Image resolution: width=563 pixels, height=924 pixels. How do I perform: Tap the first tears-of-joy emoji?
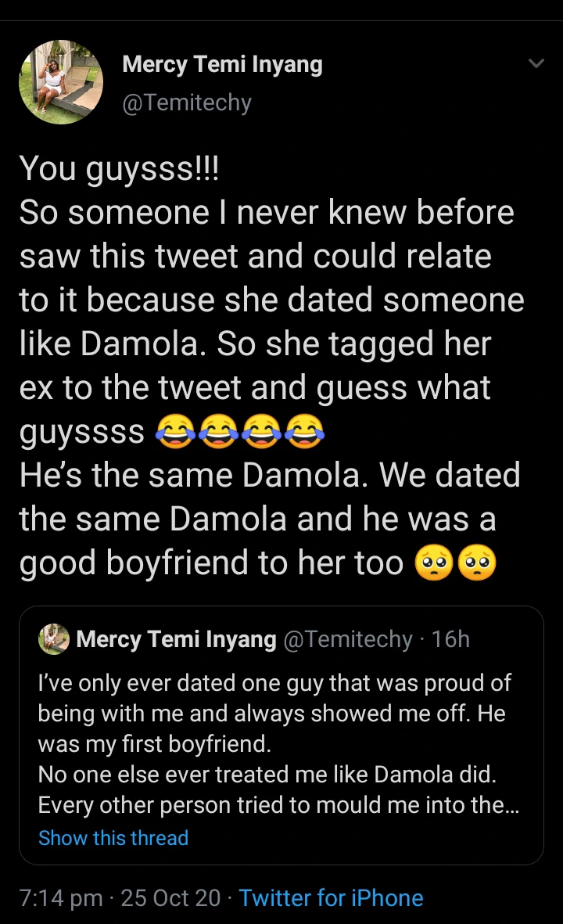pyautogui.click(x=175, y=432)
